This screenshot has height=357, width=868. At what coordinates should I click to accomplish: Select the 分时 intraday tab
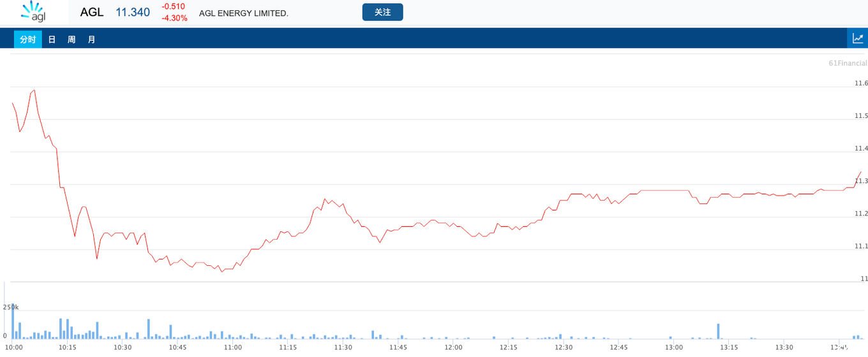click(28, 40)
